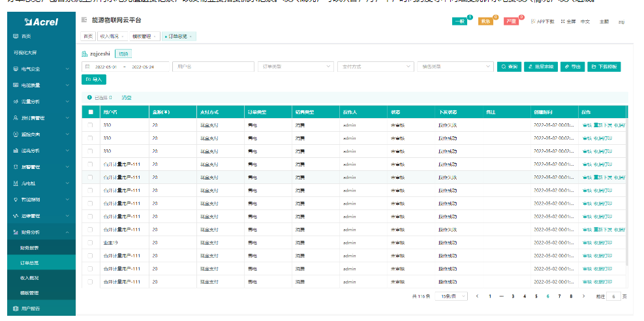Click the calendar icon in date range
The height and width of the screenshot is (321, 644).
87,67
